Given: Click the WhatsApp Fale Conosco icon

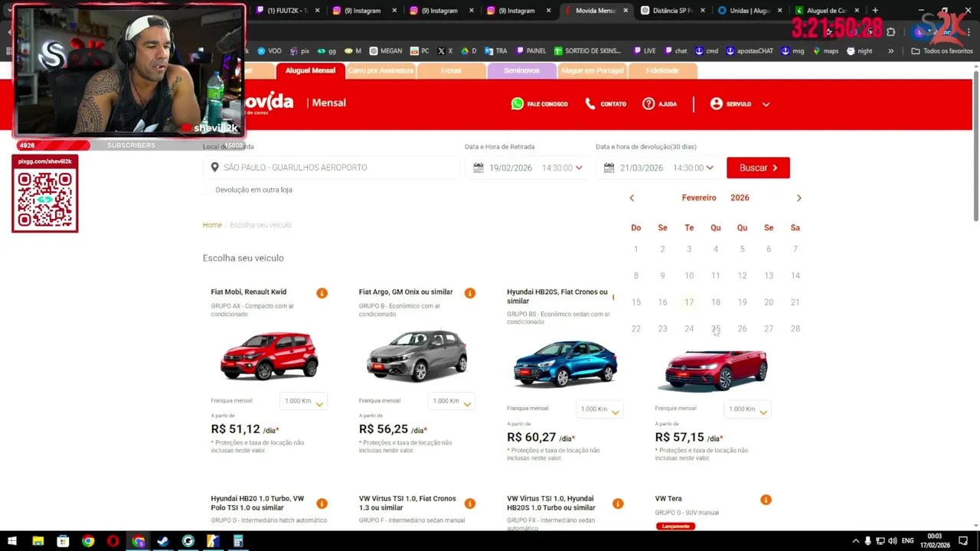Looking at the screenshot, I should click(x=518, y=103).
